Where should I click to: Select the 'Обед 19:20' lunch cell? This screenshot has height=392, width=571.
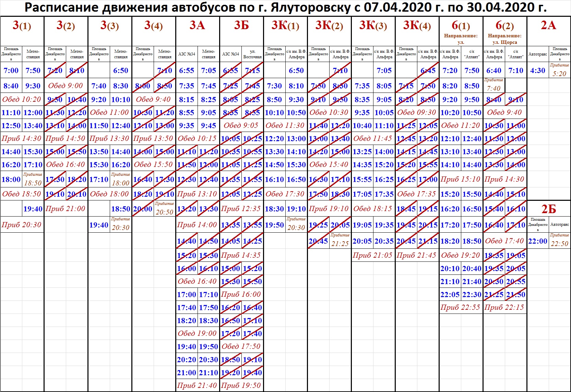click(461, 255)
